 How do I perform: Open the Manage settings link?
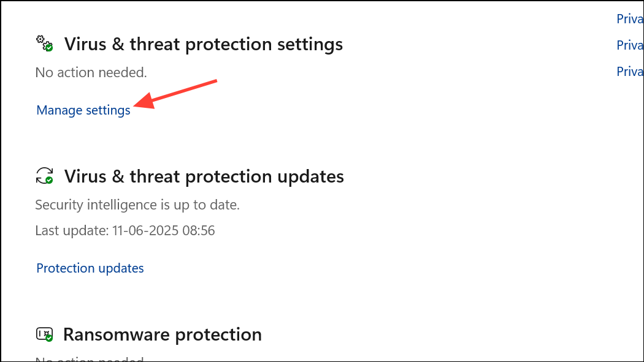(83, 110)
